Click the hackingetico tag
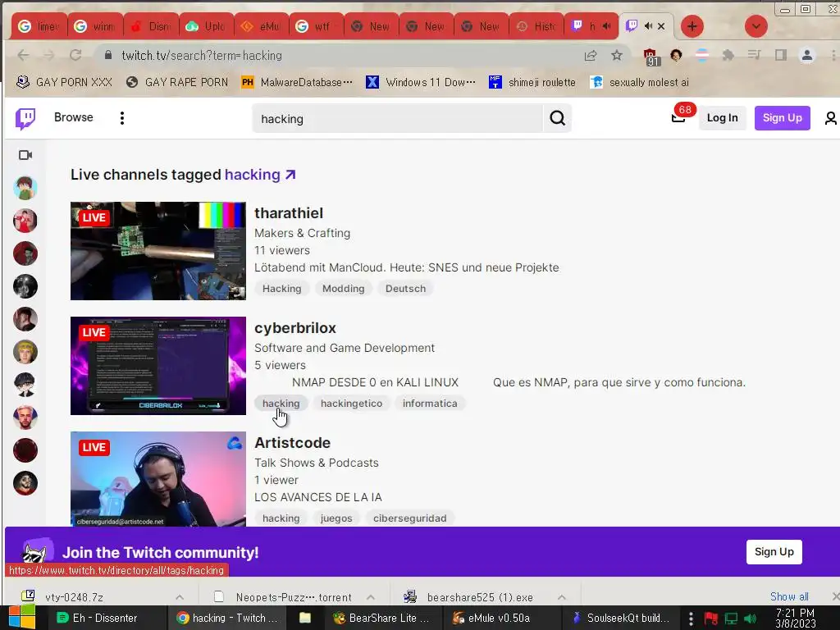 click(351, 404)
